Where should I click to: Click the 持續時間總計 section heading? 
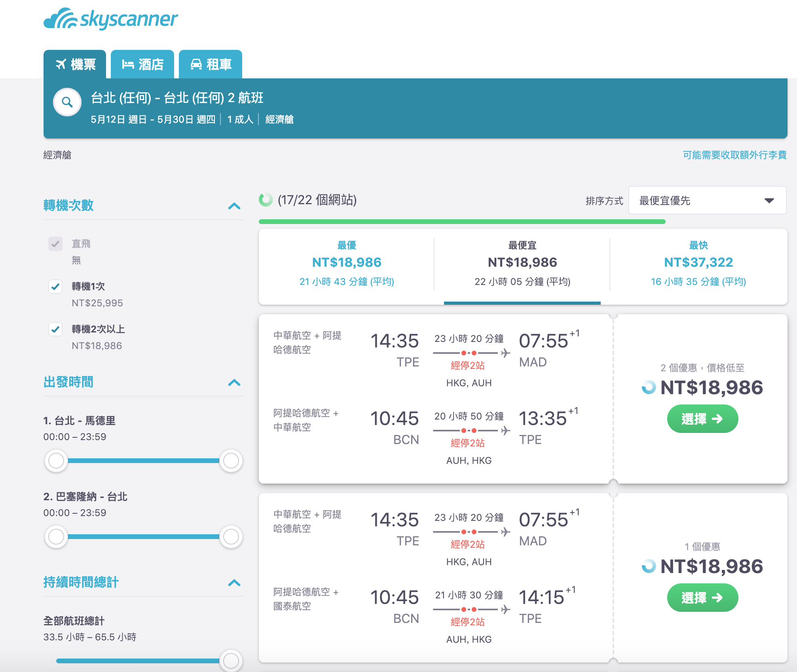click(81, 582)
